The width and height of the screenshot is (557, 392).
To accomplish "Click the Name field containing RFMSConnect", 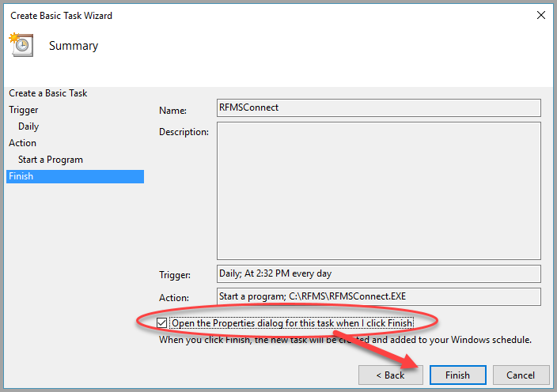I will click(x=379, y=107).
